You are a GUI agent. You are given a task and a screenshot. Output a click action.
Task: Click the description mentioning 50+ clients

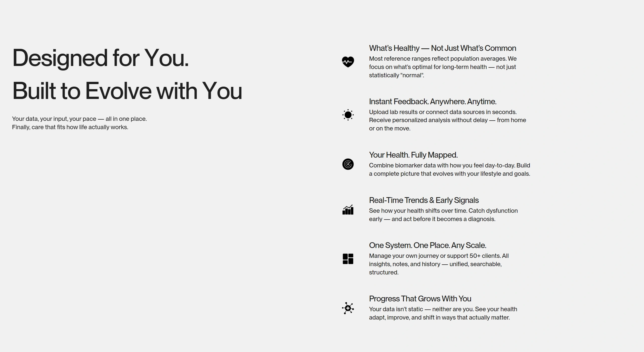click(x=439, y=264)
